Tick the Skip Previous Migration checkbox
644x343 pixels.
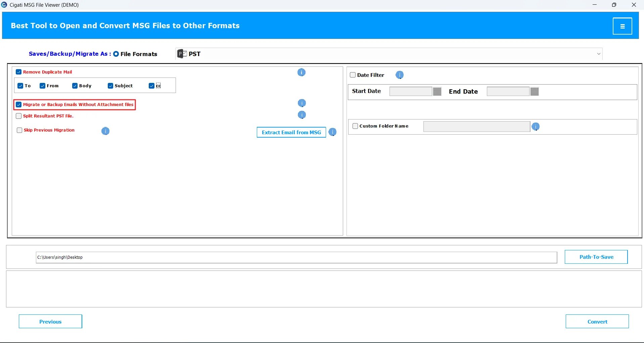tap(19, 130)
